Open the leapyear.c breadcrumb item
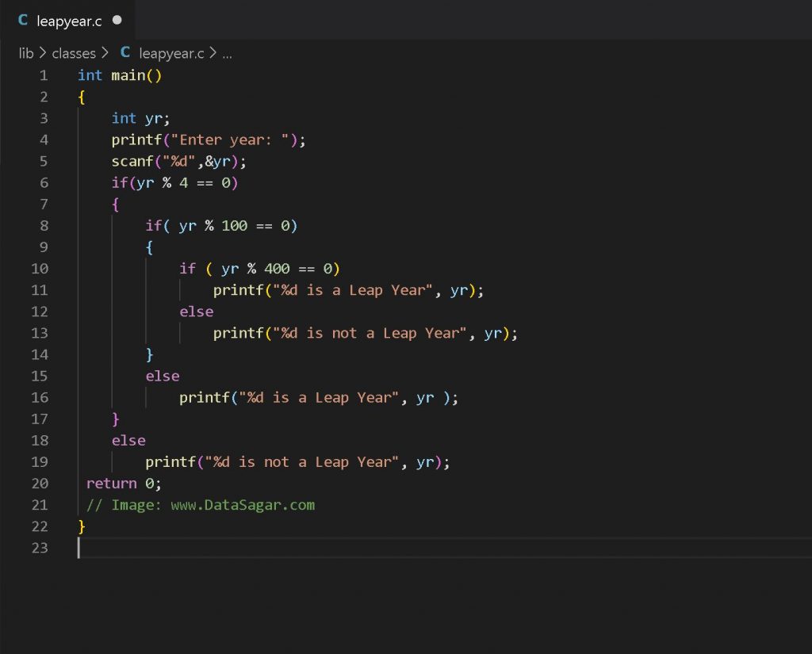The width and height of the screenshot is (812, 654). [x=171, y=53]
